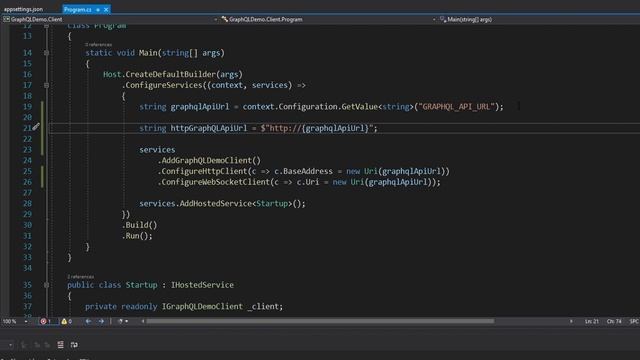
Task: Click the editor horizontal scrollbar thumb
Action: (320, 322)
